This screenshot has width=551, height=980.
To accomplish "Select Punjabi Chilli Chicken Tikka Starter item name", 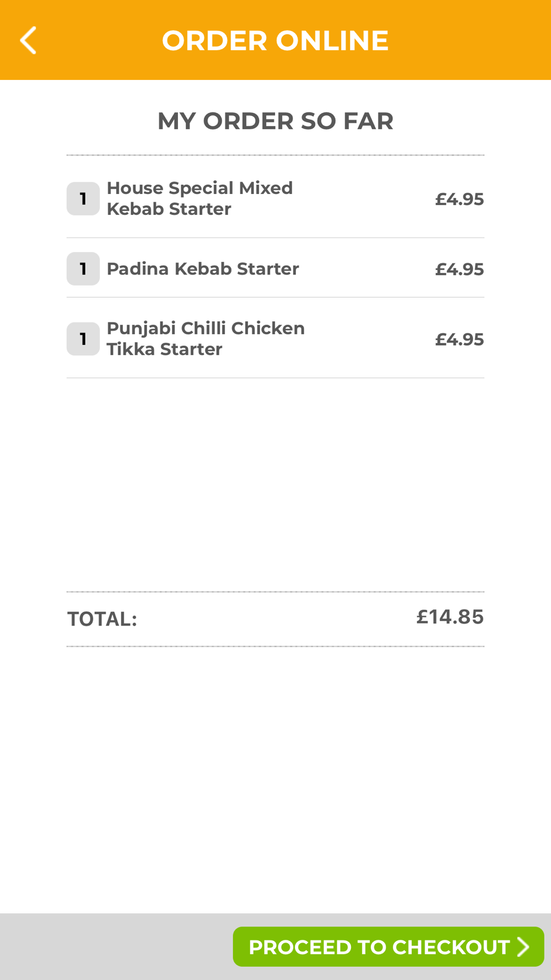I will tap(206, 338).
